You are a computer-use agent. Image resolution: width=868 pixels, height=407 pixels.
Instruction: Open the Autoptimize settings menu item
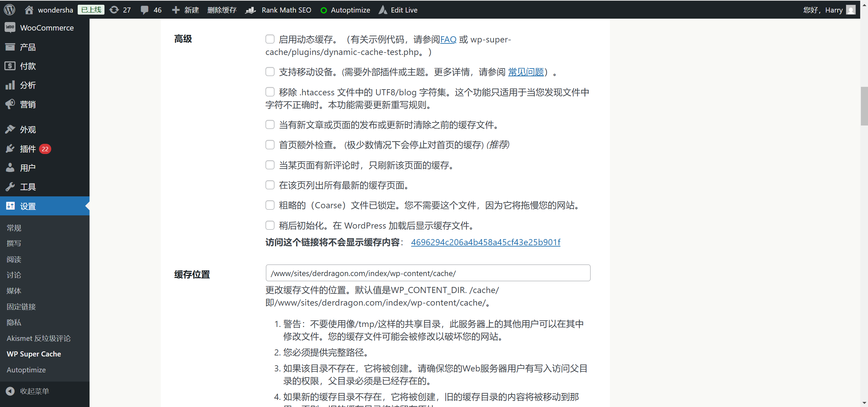(x=26, y=370)
